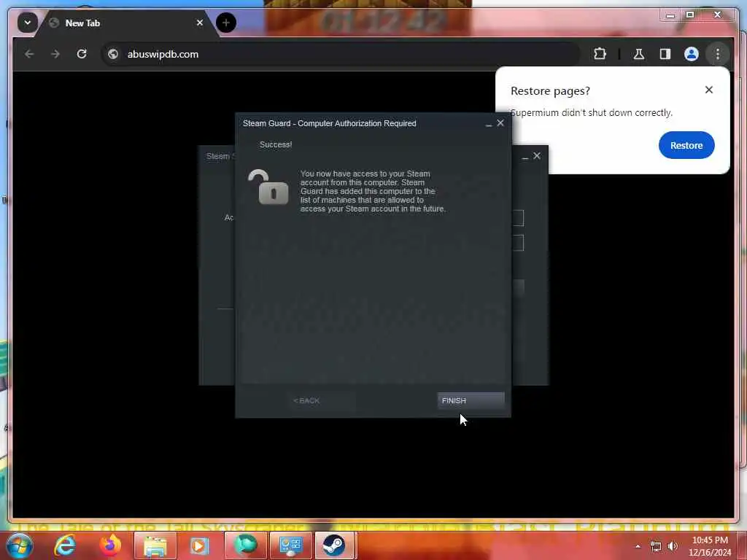The image size is (747, 560).
Task: Switch to the Supermium browser taskbar icon
Action: click(x=245, y=545)
